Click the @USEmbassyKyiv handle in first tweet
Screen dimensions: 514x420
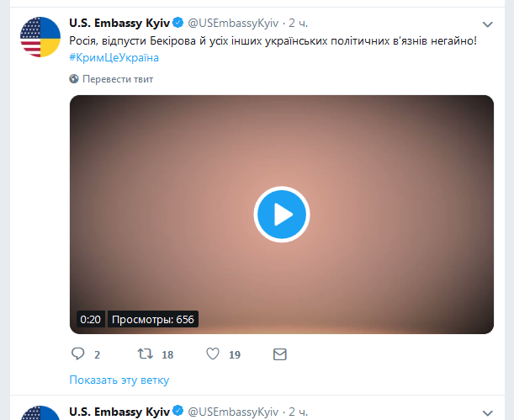tap(233, 23)
